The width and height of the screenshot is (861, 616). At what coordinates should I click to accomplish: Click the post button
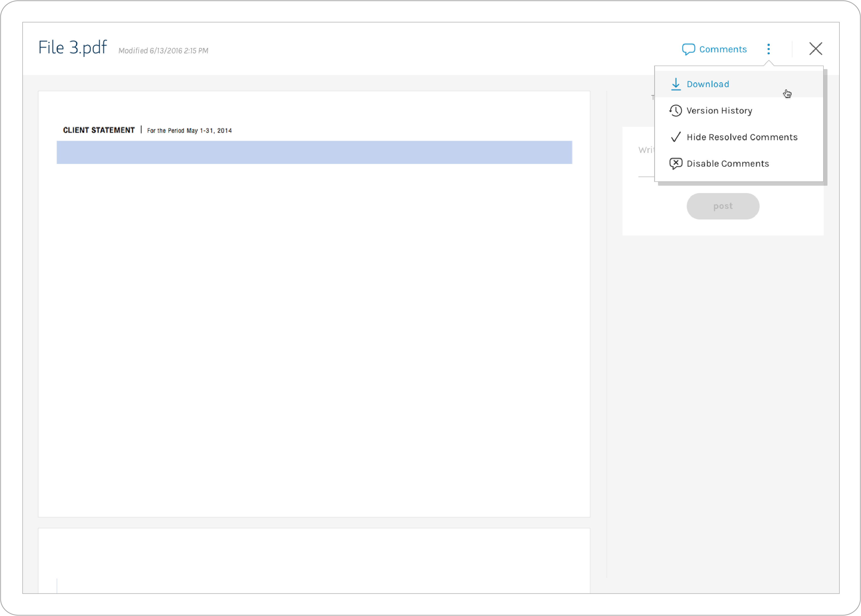(723, 206)
